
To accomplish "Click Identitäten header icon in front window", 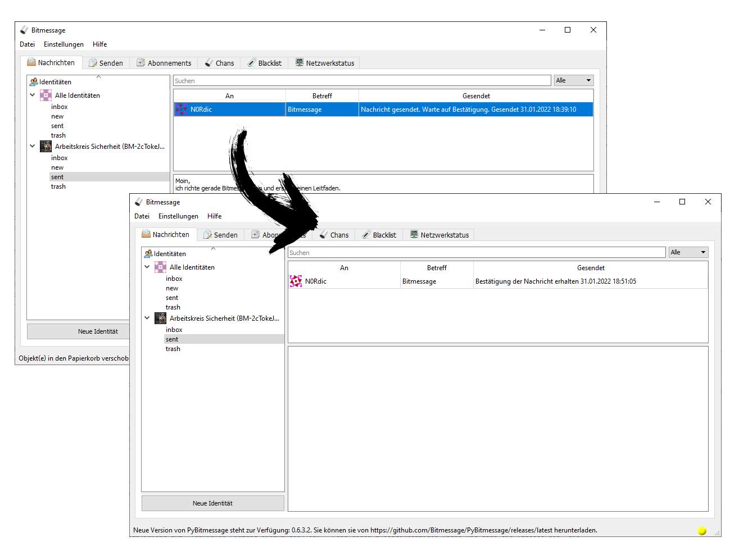I will tap(148, 254).
